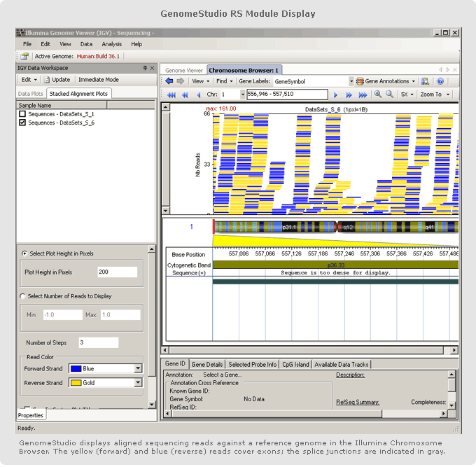
Task: Expand the Gene Labels GeneSymbol dropdown
Action: 350,81
